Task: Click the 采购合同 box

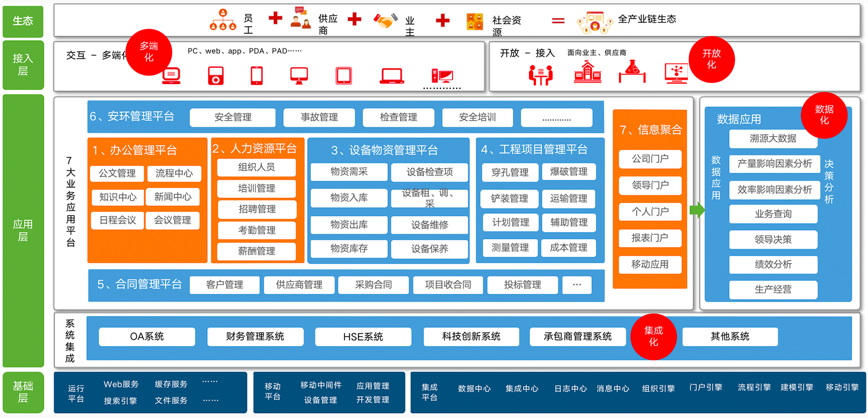Action: [x=373, y=285]
